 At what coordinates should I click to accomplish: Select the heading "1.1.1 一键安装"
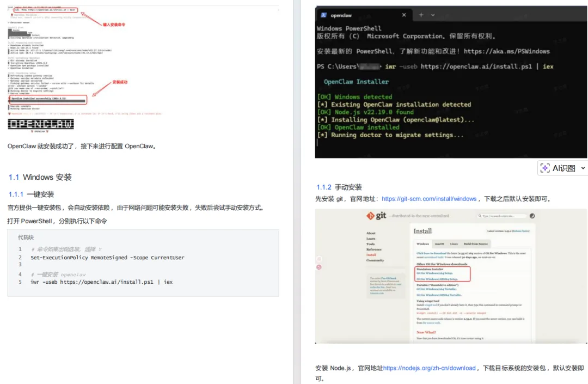(32, 194)
